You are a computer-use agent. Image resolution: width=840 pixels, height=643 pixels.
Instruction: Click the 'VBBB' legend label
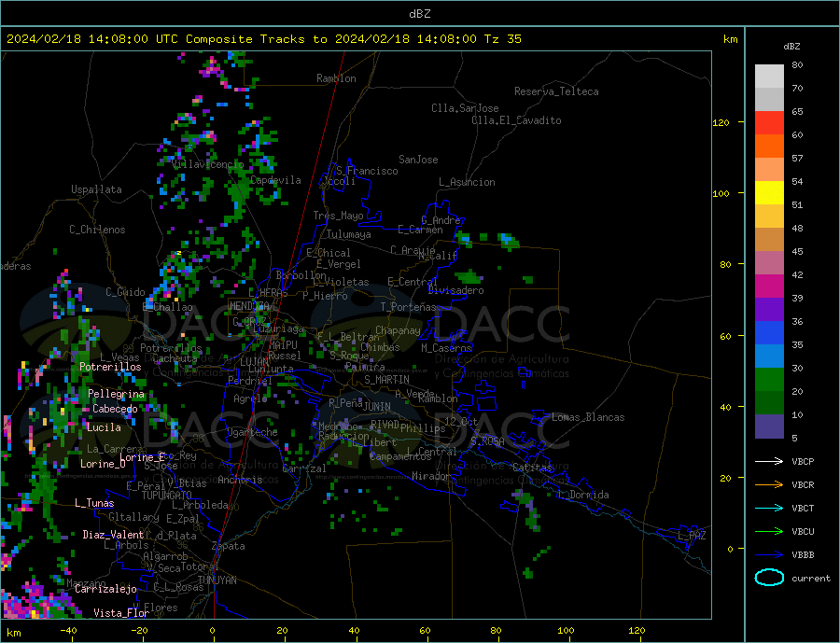(803, 554)
